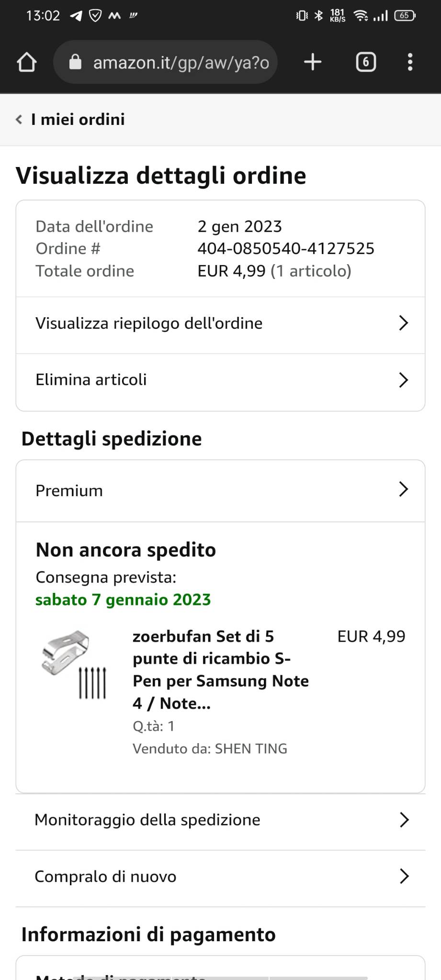
Task: Tap the Wi-Fi icon in status bar
Action: pos(360,16)
